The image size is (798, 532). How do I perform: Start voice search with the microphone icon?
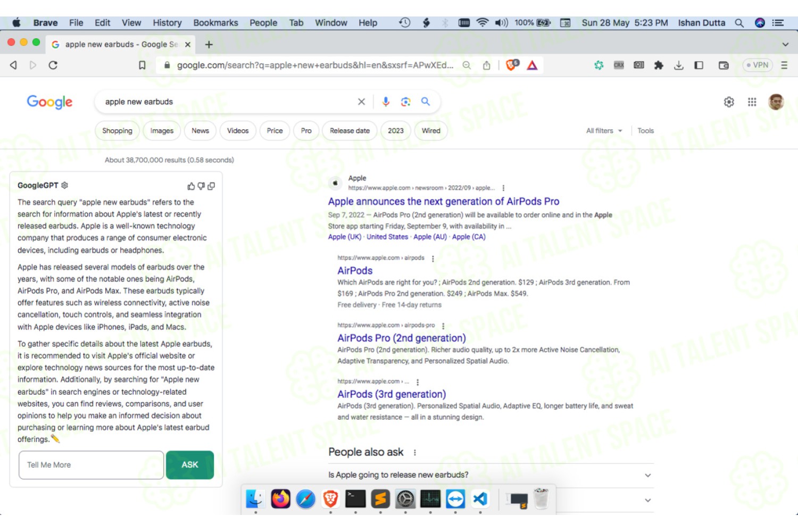tap(386, 102)
